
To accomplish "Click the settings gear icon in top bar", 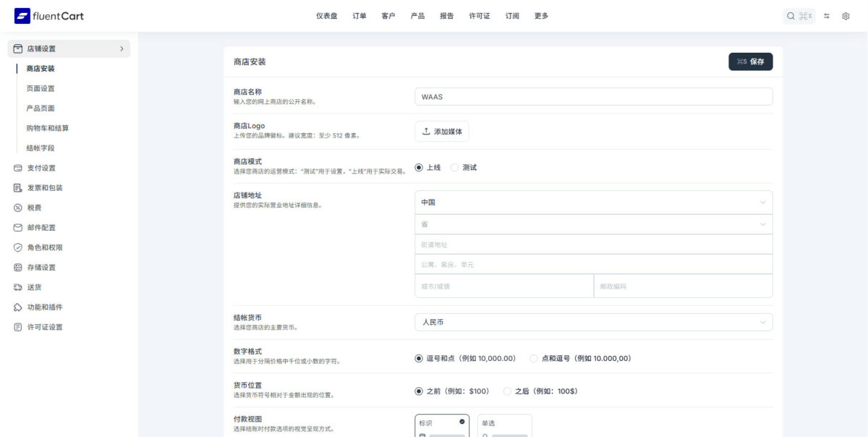I will tap(846, 15).
